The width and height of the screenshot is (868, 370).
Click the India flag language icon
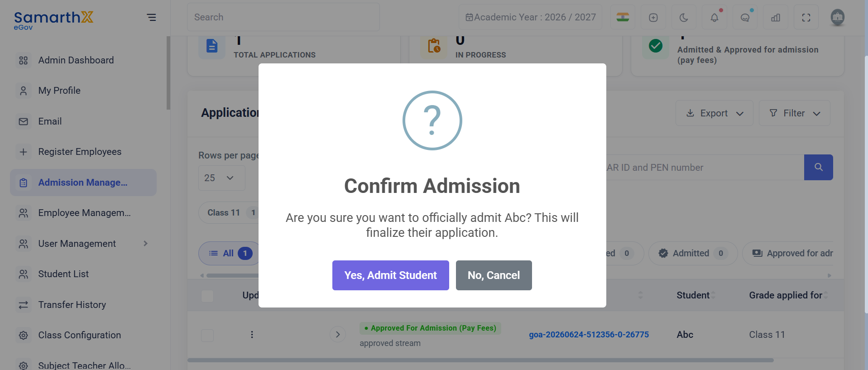point(623,17)
